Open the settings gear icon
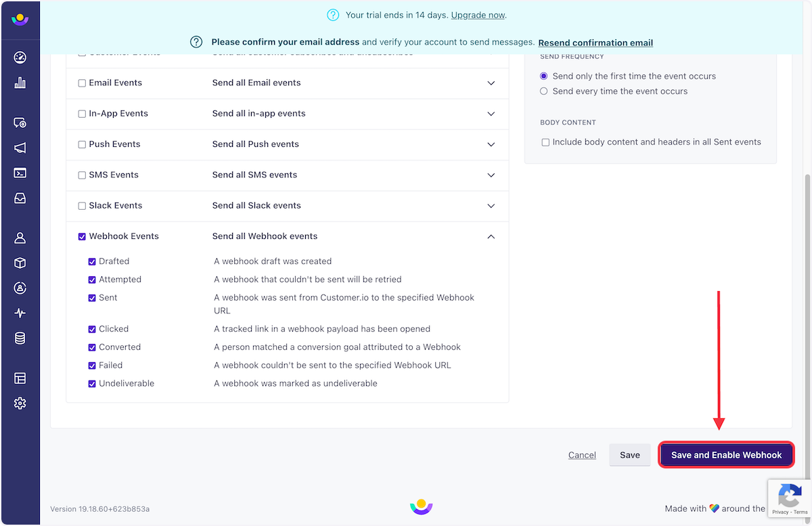Screen dimensions: 812x526 tap(20, 403)
